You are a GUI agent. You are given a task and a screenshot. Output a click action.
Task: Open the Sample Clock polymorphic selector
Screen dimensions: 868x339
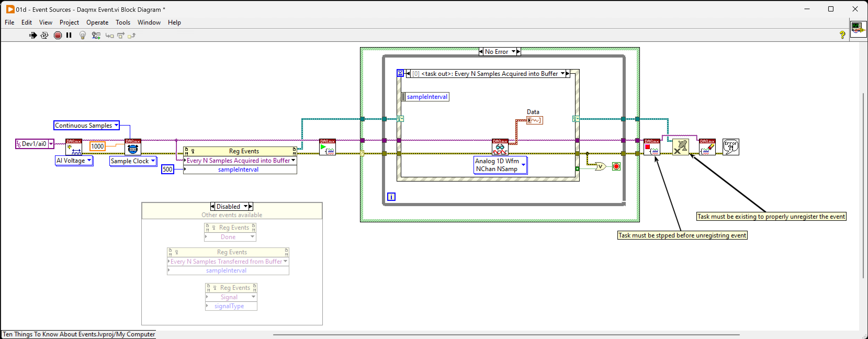[x=153, y=161]
